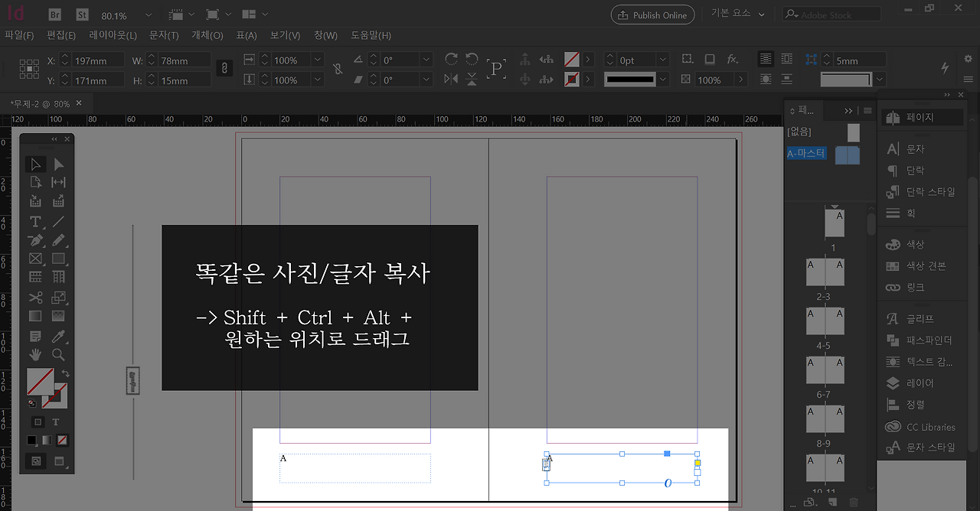This screenshot has height=511, width=980.
Task: Click the rotate 90° clockwise icon
Action: click(451, 60)
